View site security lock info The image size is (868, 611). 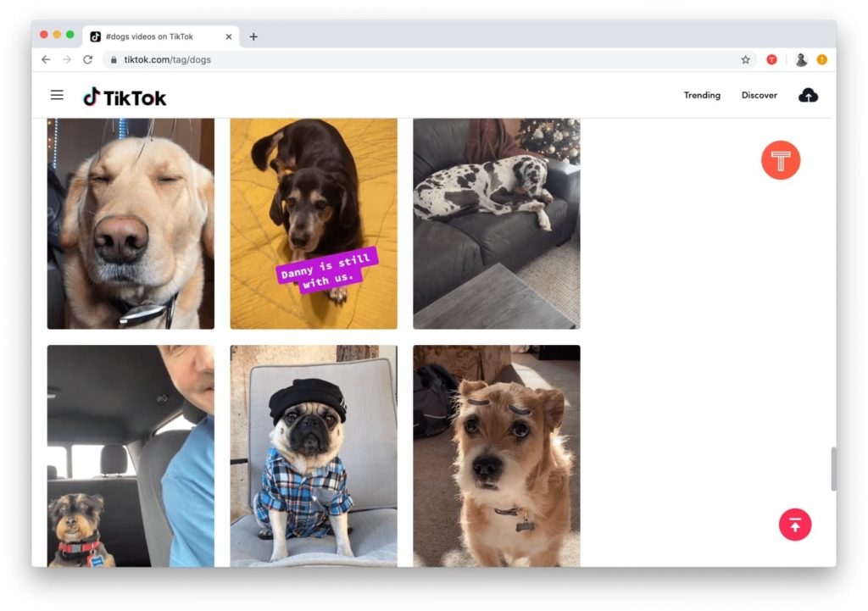tap(114, 60)
